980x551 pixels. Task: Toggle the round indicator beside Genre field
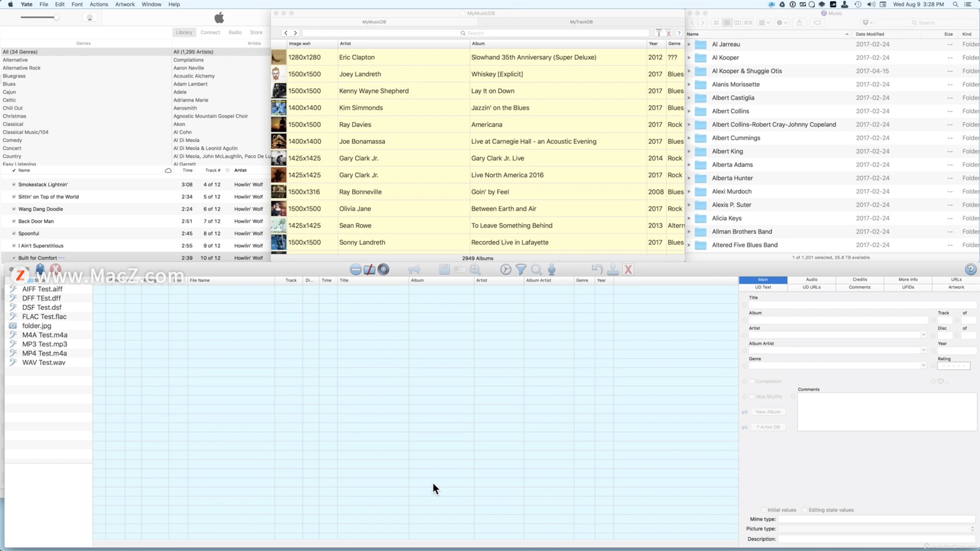click(744, 366)
